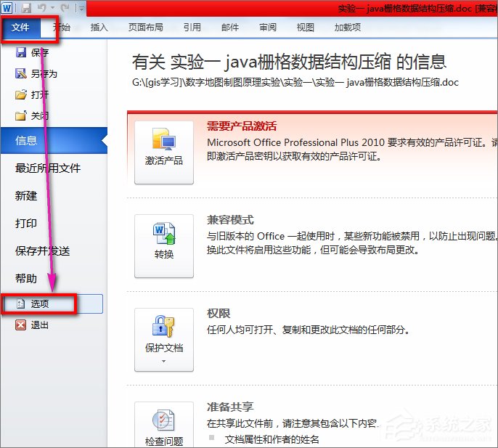
Task: Click the Save icon in quick access toolbar
Action: (26, 8)
